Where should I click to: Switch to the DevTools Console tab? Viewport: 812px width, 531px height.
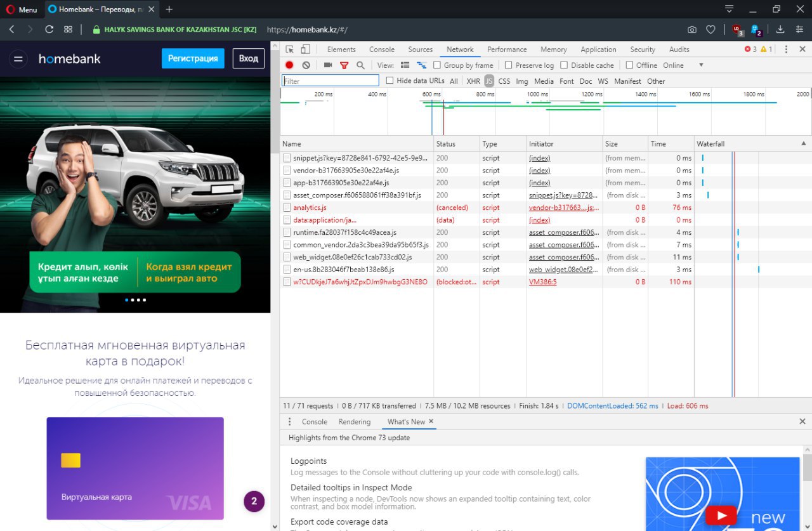[382, 49]
